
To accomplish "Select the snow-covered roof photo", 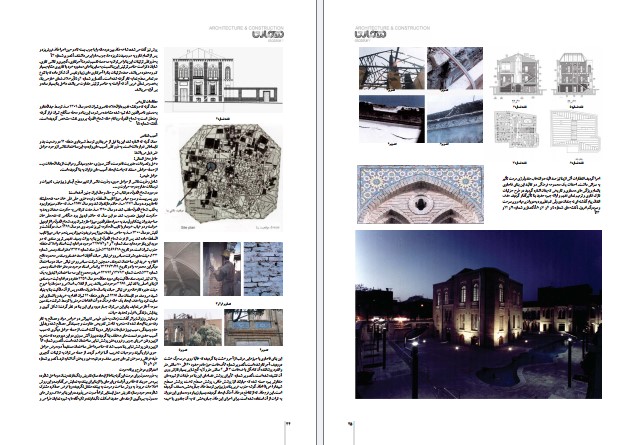I will 392,119.
